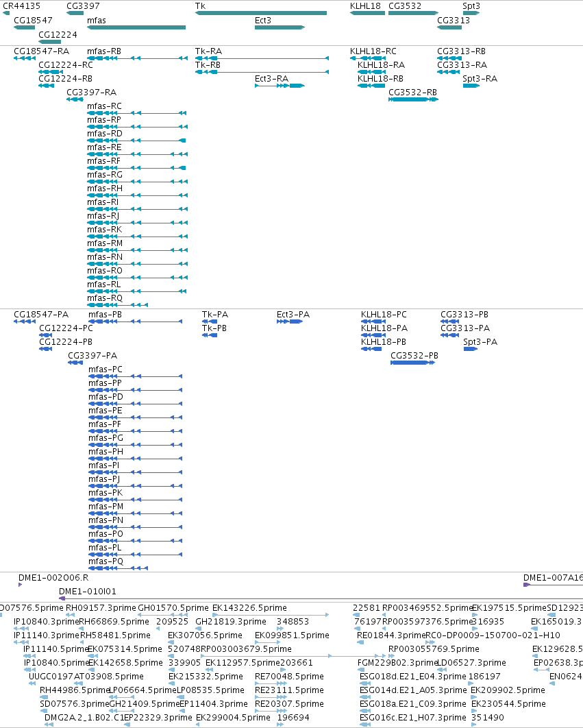Click protein mfas-PB label
The width and height of the screenshot is (583, 728).
pyautogui.click(x=106, y=315)
